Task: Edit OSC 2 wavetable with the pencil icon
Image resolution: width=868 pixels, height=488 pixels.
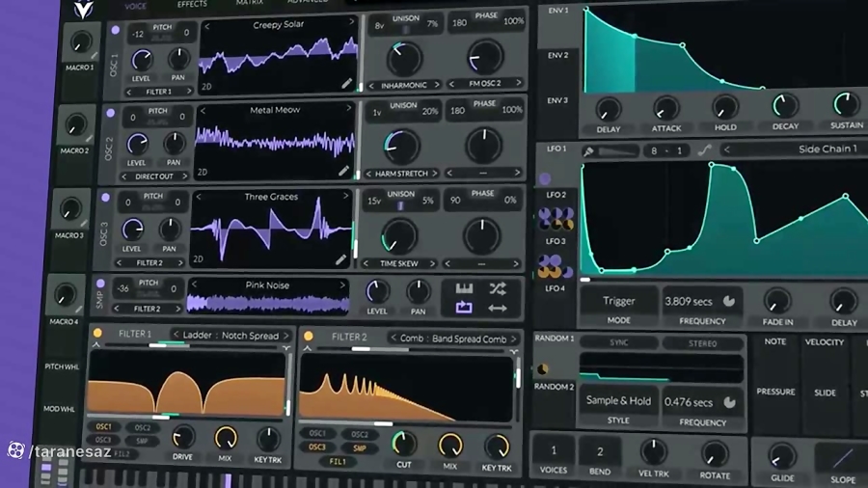Action: pyautogui.click(x=343, y=171)
